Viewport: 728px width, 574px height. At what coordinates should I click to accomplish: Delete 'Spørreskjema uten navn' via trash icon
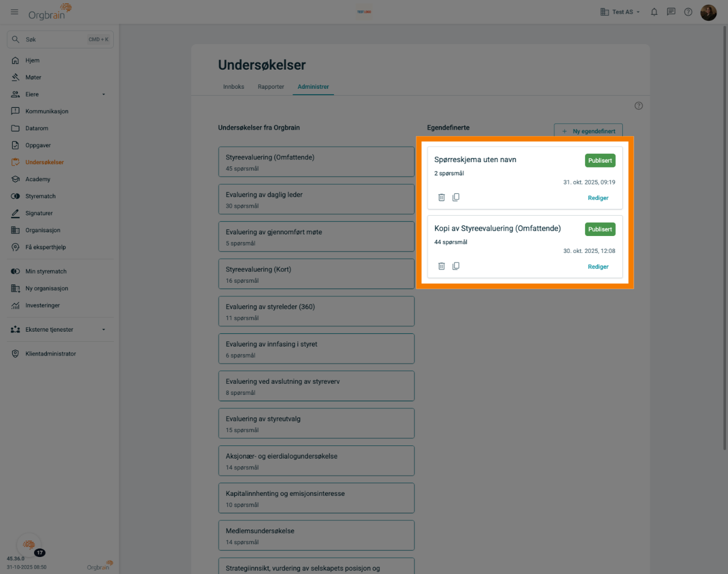441,197
